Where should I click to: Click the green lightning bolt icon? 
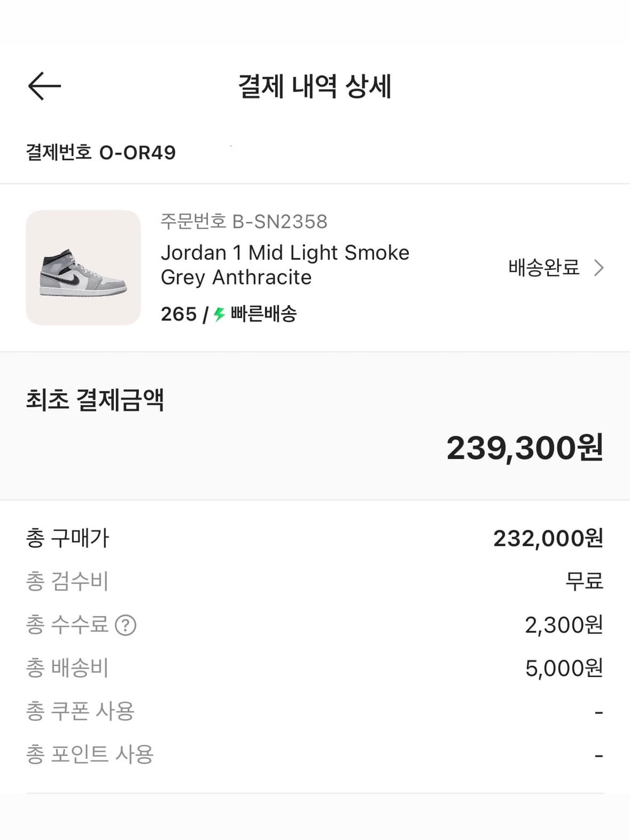pyautogui.click(x=219, y=314)
